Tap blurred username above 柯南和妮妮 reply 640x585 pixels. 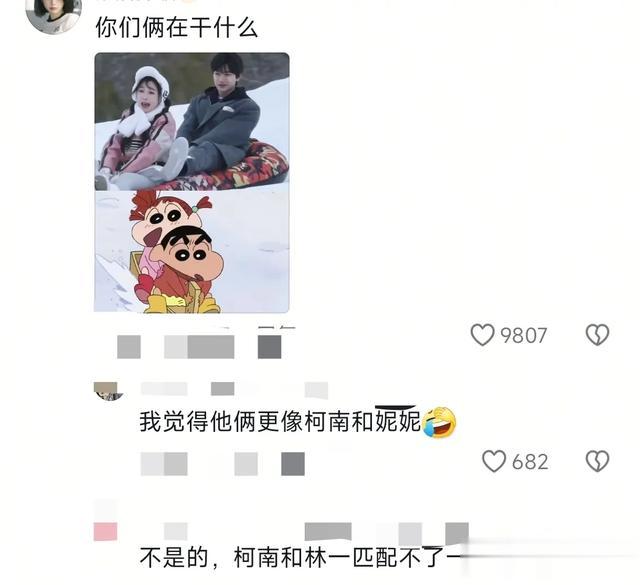(234, 389)
